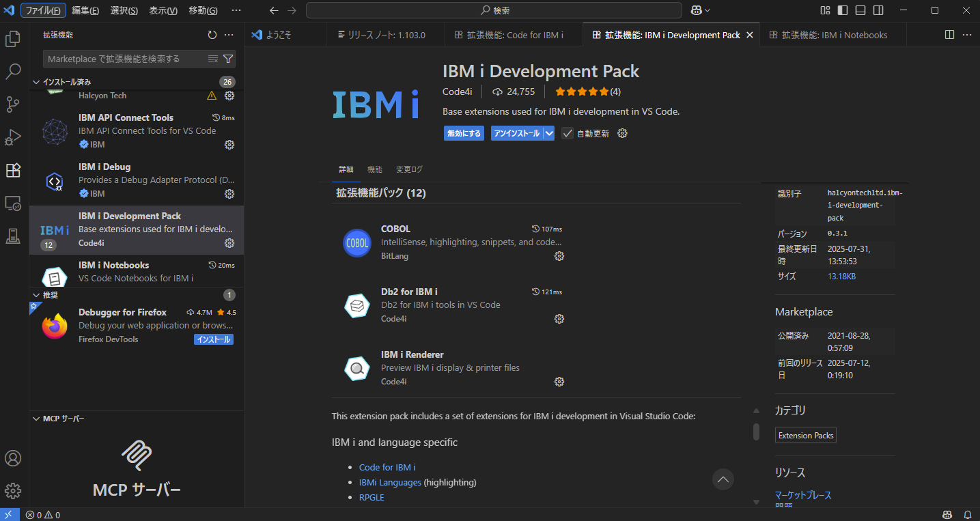The image size is (980, 521).
Task: Open the 編集 menu
Action: (85, 10)
